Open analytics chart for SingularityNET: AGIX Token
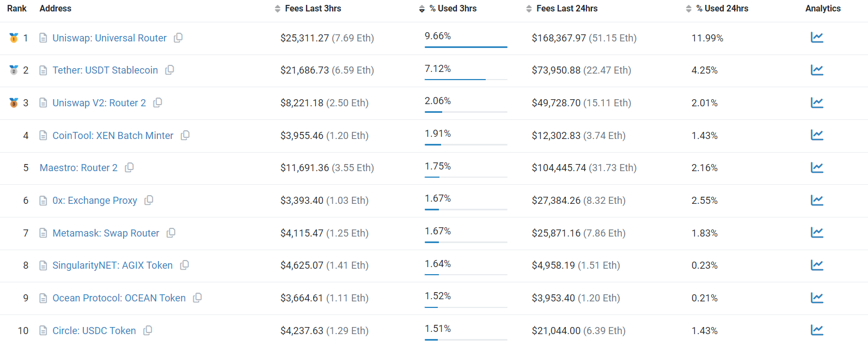This screenshot has height=345, width=868. (816, 265)
